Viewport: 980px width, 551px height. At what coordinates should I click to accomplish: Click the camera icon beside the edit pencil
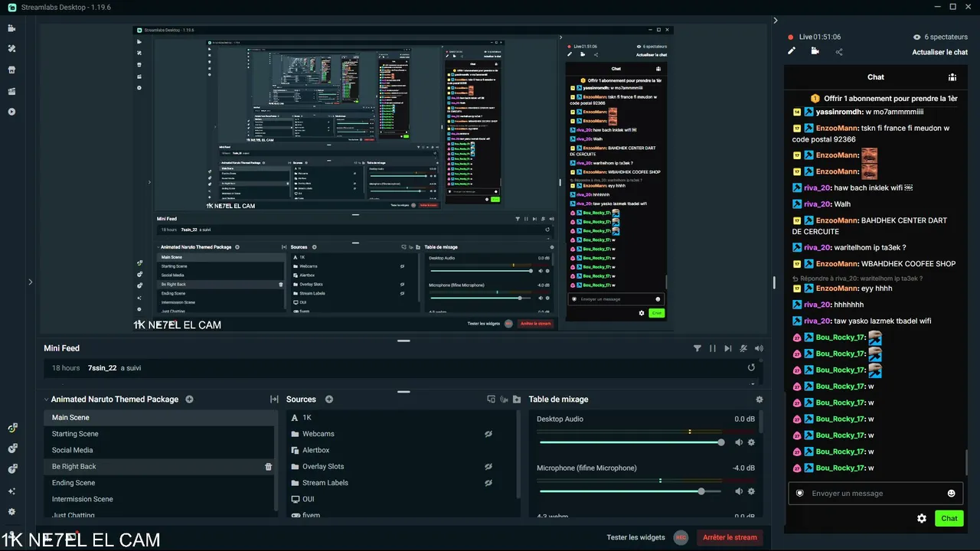click(x=815, y=51)
